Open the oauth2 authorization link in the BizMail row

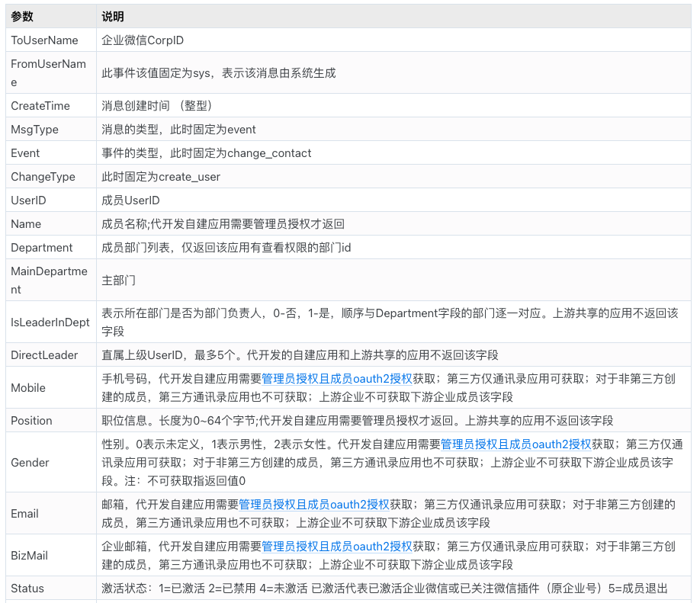pyautogui.click(x=336, y=547)
